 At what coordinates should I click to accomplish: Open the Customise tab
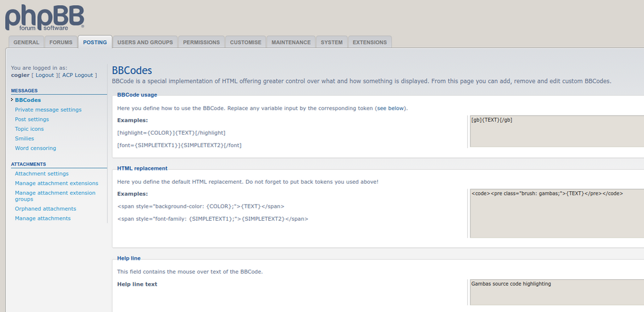tap(246, 42)
